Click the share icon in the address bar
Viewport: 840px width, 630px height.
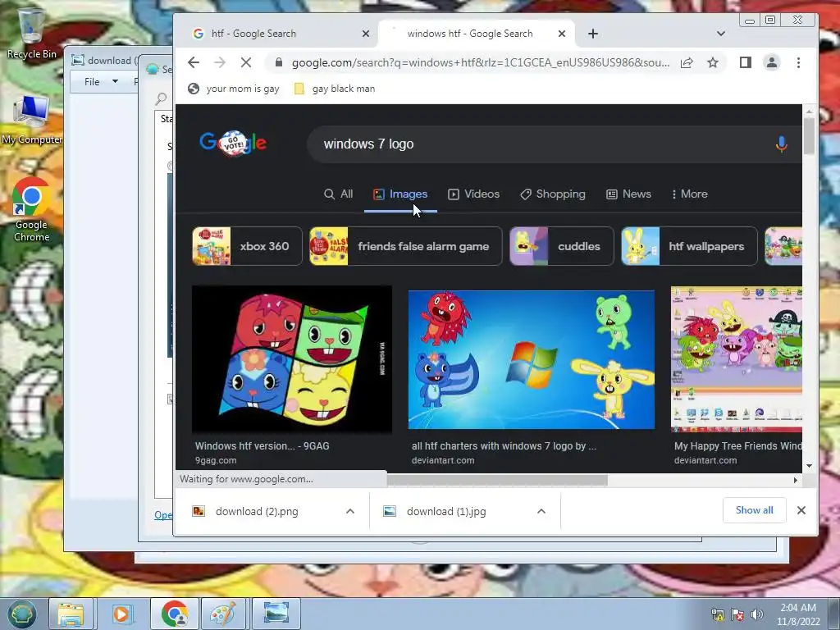coord(687,62)
